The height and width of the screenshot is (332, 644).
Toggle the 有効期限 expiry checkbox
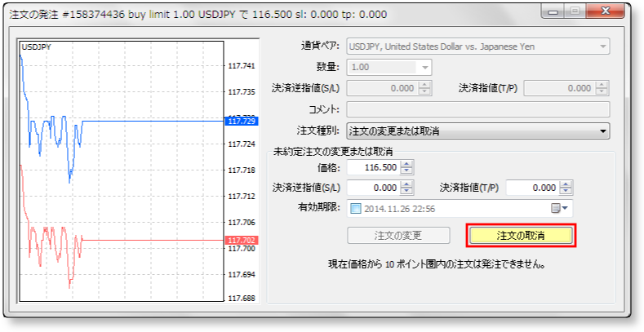(356, 209)
